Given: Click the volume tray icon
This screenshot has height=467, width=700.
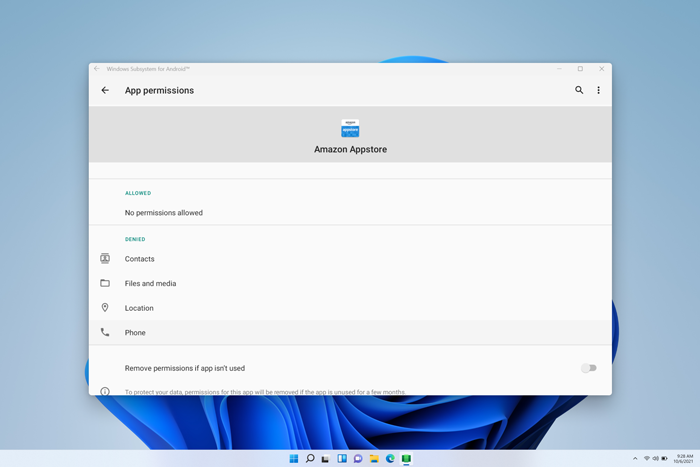Looking at the screenshot, I should point(655,459).
